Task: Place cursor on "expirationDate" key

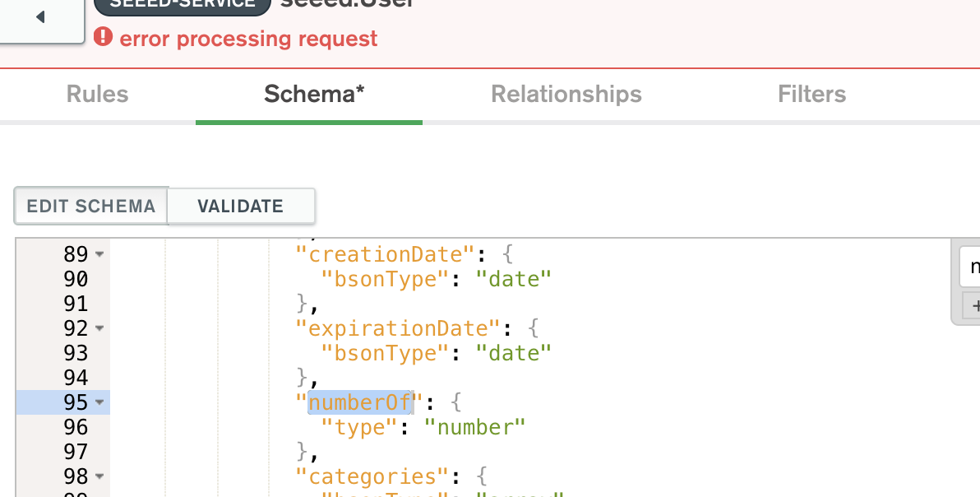Action: tap(398, 328)
